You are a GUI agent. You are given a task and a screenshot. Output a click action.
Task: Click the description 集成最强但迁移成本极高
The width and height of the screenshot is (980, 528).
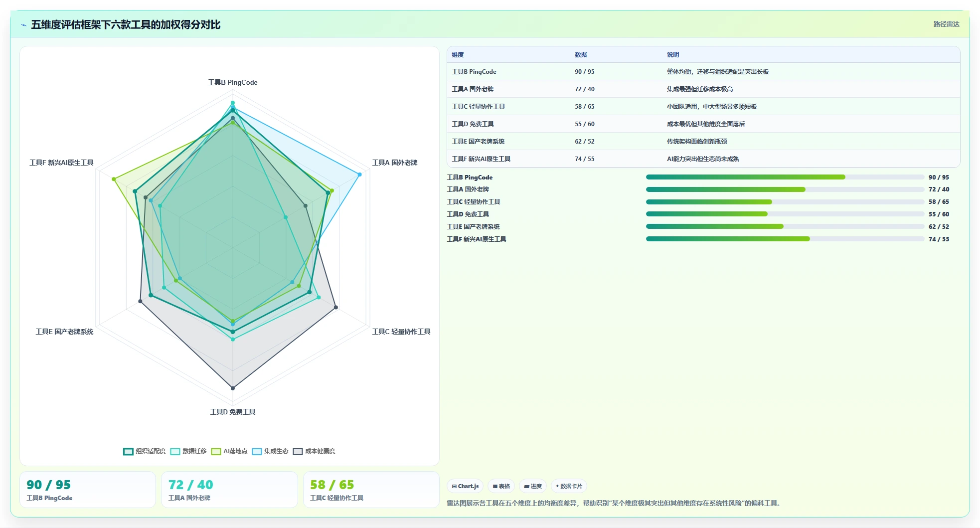[700, 89]
